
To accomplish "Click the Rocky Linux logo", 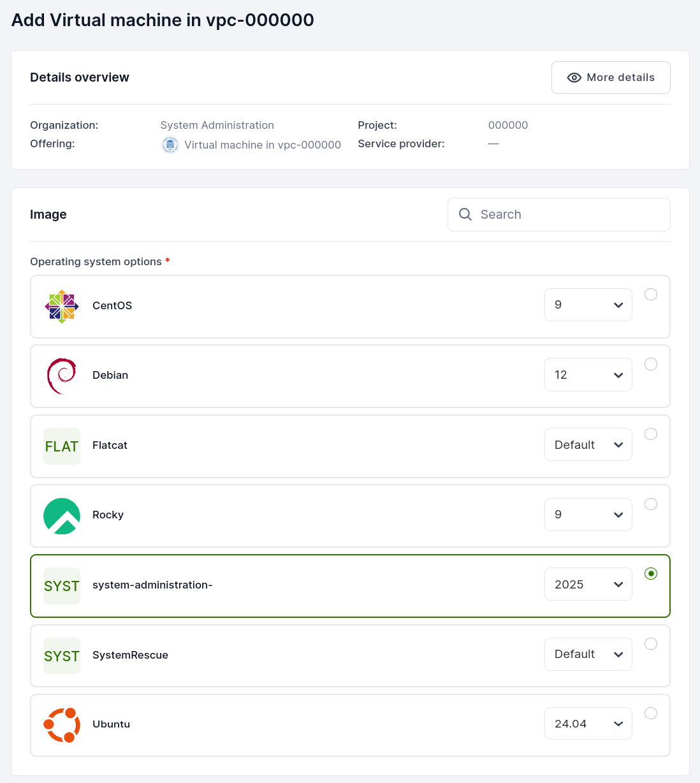I will point(62,516).
